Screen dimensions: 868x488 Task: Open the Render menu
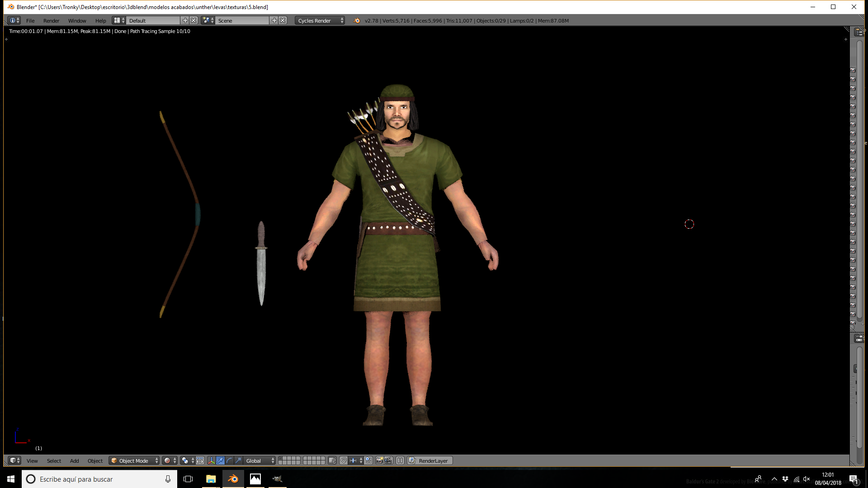coord(51,20)
